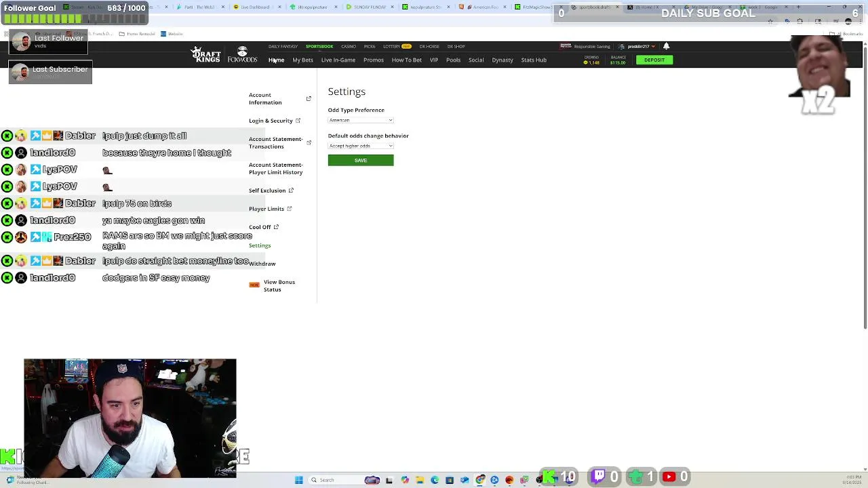Screen dimensions: 868x488
Task: Click the Foxwoods logo
Action: coord(242,55)
